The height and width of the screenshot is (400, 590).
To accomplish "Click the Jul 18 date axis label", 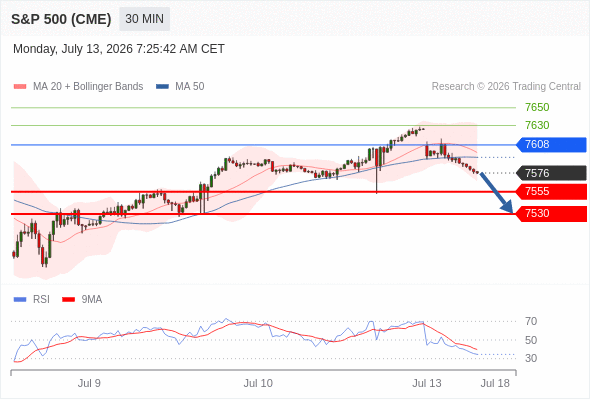I will point(495,383).
